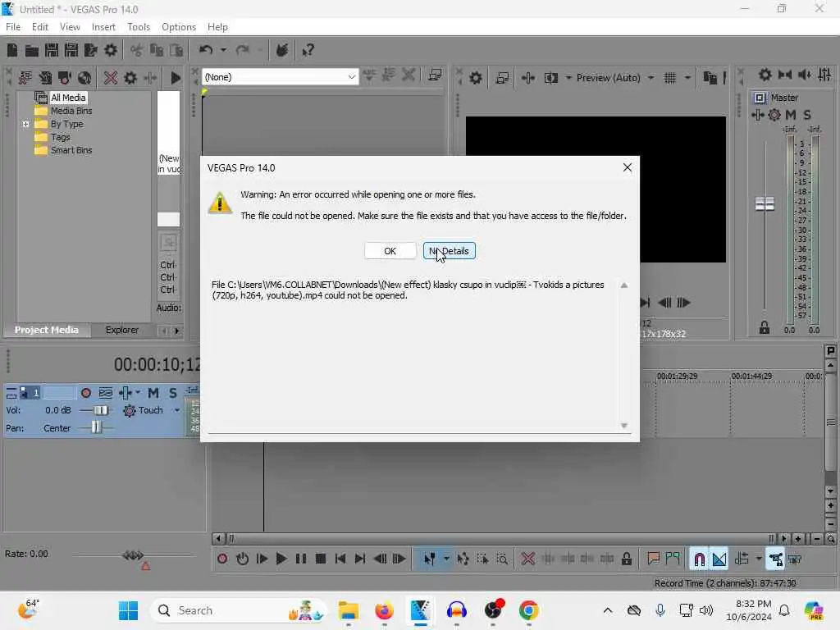
Task: Click Split Screen View icon in preview
Action: (x=550, y=78)
